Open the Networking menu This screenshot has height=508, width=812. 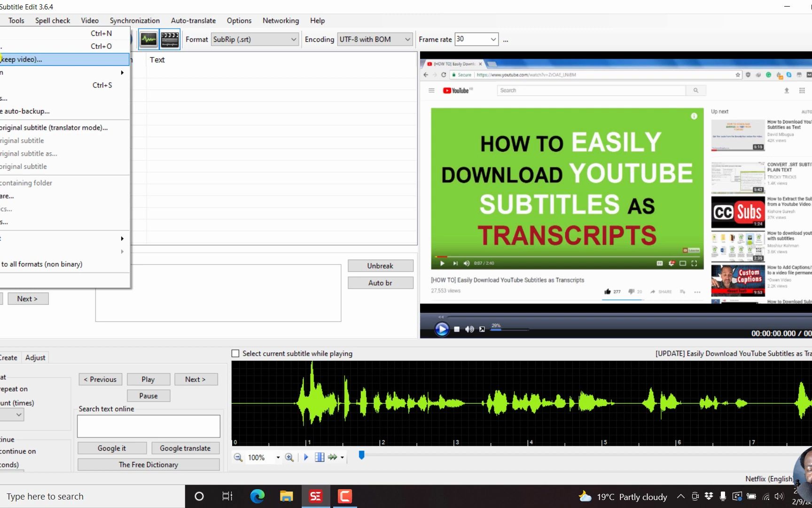281,20
